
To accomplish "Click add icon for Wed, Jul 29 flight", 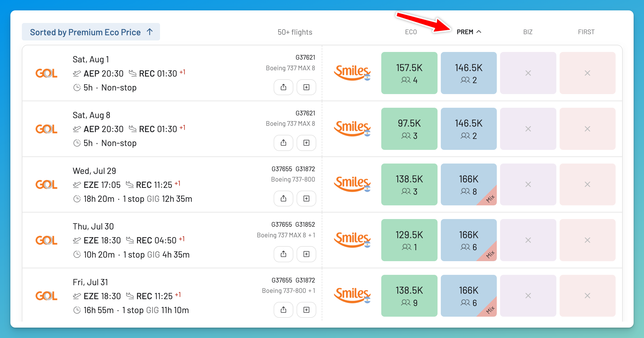I will point(306,199).
